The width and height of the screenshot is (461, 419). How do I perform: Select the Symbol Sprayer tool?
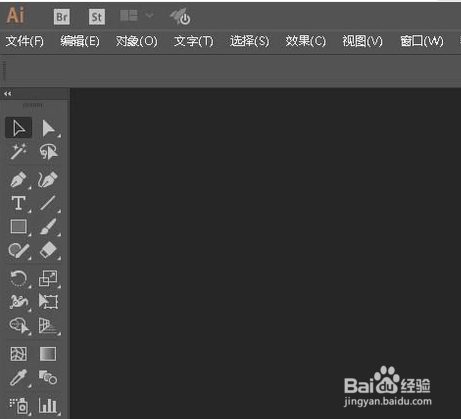pos(19,405)
